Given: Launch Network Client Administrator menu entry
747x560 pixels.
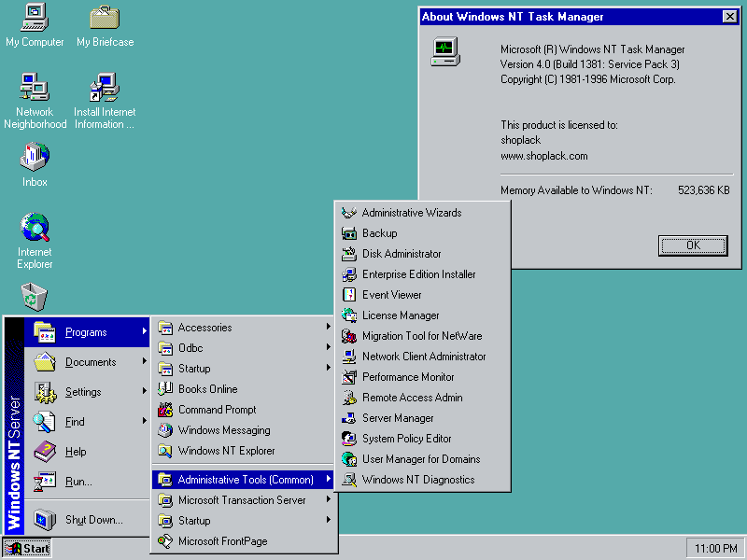Looking at the screenshot, I should tap(423, 357).
